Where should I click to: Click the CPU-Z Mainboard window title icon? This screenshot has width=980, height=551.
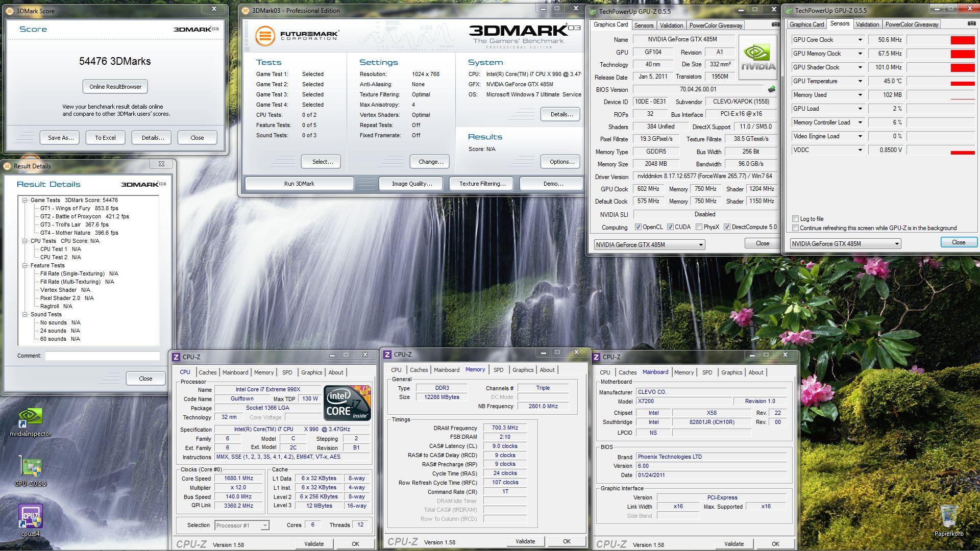pos(596,357)
